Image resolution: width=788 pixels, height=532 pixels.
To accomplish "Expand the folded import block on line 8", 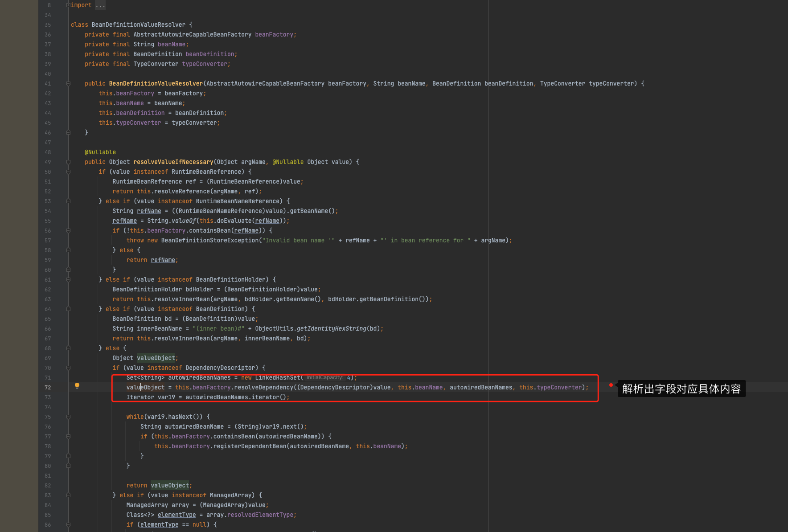I will click(68, 5).
